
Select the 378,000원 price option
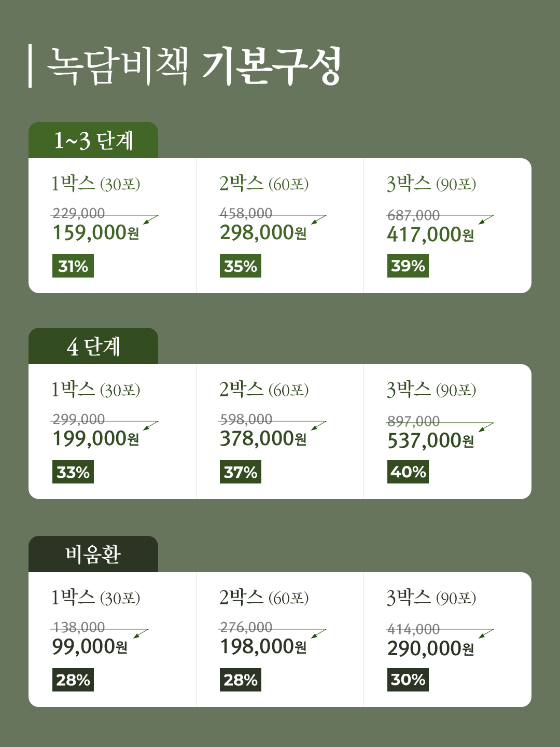tap(263, 439)
